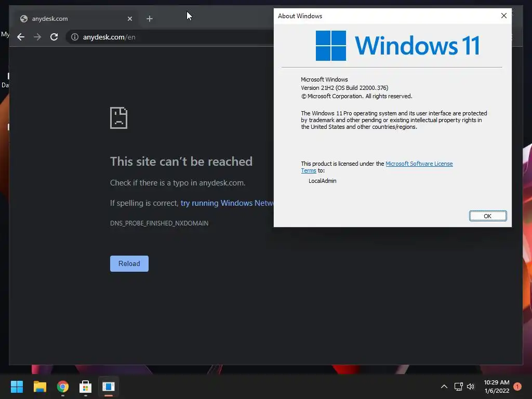532x399 pixels.
Task: Open the Windows Start menu
Action: pos(17,387)
